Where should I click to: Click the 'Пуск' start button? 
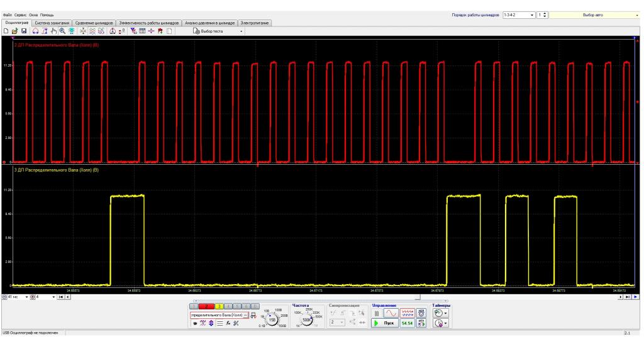click(x=384, y=323)
